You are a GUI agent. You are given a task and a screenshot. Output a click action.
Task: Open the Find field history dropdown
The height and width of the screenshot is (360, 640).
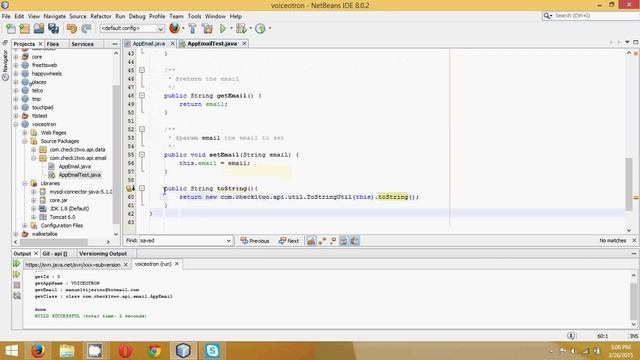click(228, 241)
